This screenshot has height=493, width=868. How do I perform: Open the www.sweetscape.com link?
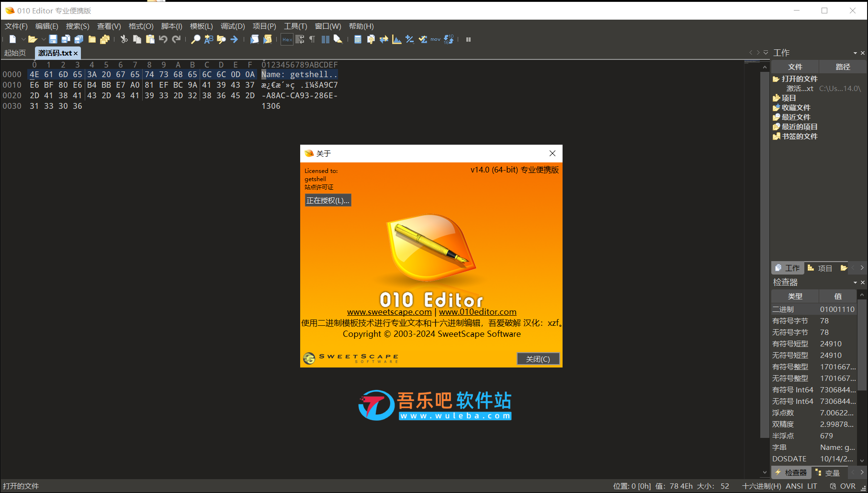point(389,312)
